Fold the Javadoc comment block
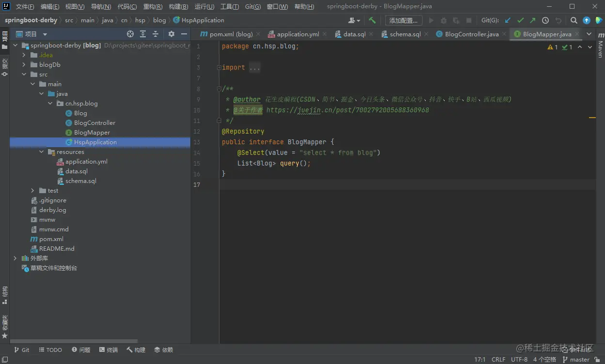 [x=219, y=89]
